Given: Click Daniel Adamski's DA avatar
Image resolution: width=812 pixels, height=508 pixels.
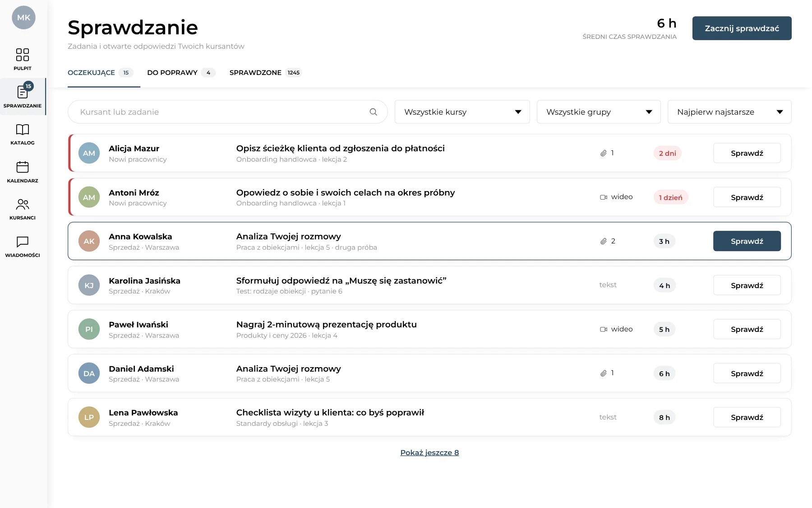Looking at the screenshot, I should pos(89,373).
